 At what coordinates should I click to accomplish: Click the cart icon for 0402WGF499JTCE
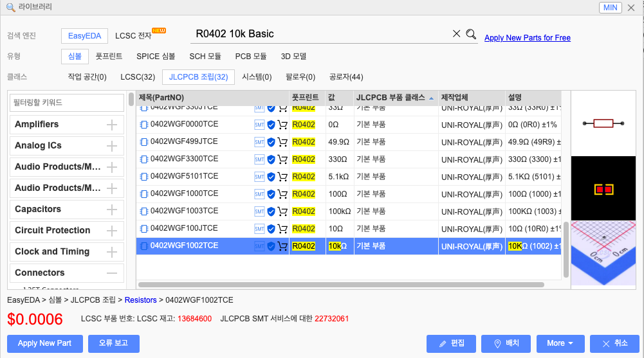pos(282,142)
